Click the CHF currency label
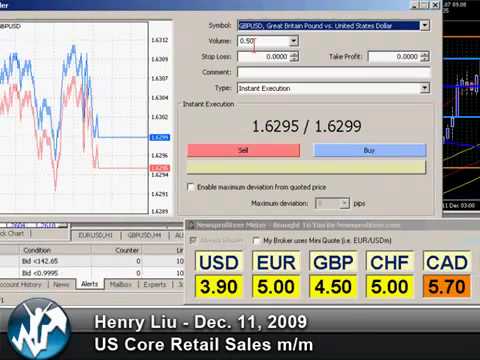 tap(390, 263)
